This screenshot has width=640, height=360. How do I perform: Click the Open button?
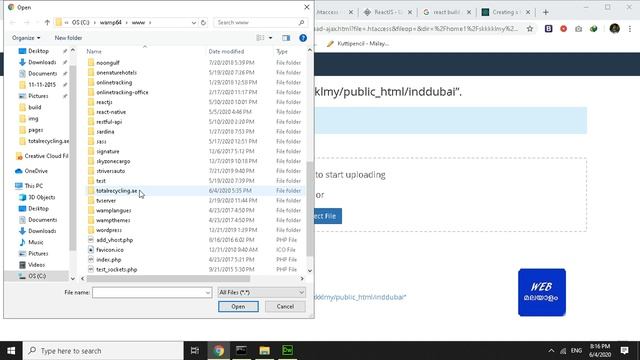point(238,307)
